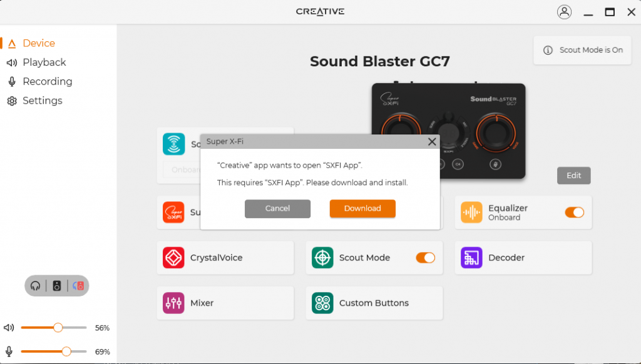Screen dimensions: 641x364
Task: Cancel the SXFI App dialog
Action: [x=277, y=209]
